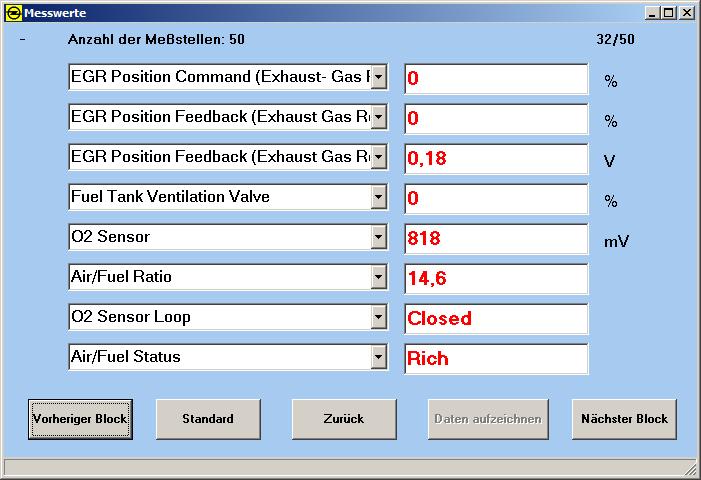Expand the Fuel Tank Ventilation Valve dropdown

coord(378,197)
